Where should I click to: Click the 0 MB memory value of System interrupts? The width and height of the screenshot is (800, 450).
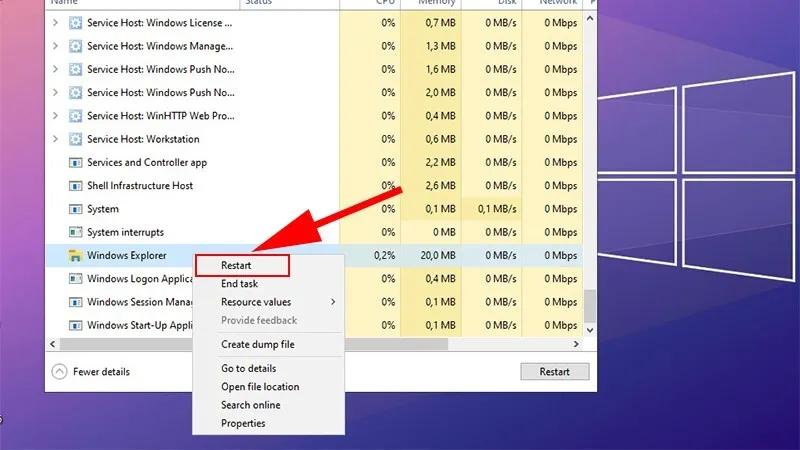coord(444,232)
